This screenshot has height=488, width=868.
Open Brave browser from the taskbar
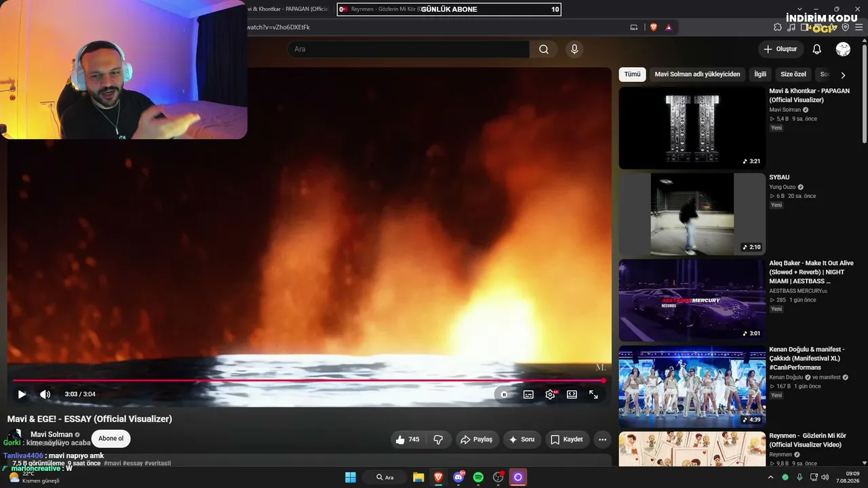click(x=438, y=477)
